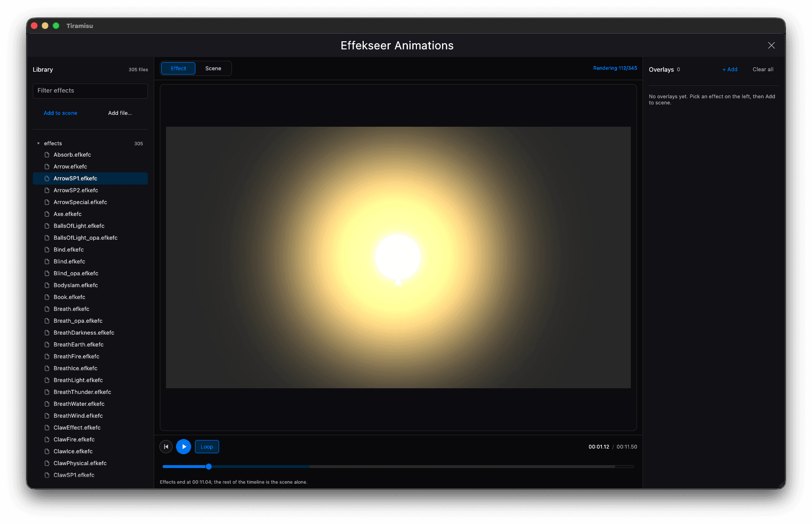812x524 pixels.
Task: Toggle the Loop playback option
Action: (207, 447)
